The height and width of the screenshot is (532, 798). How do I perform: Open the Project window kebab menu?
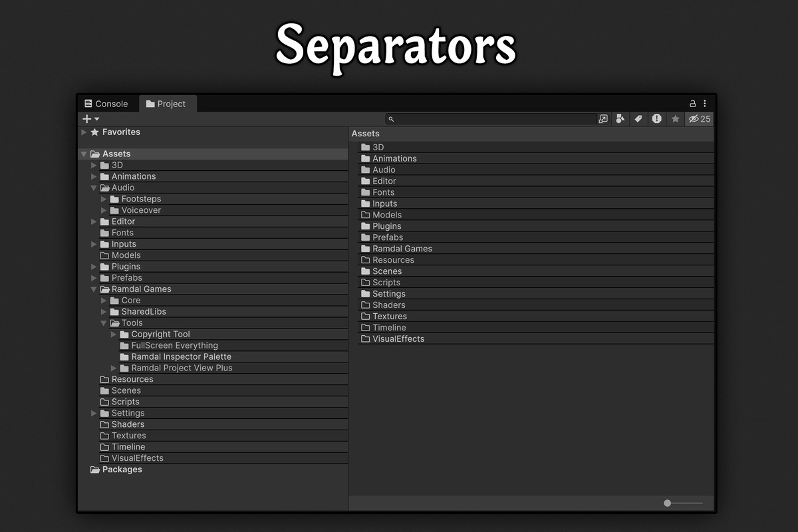pos(704,103)
